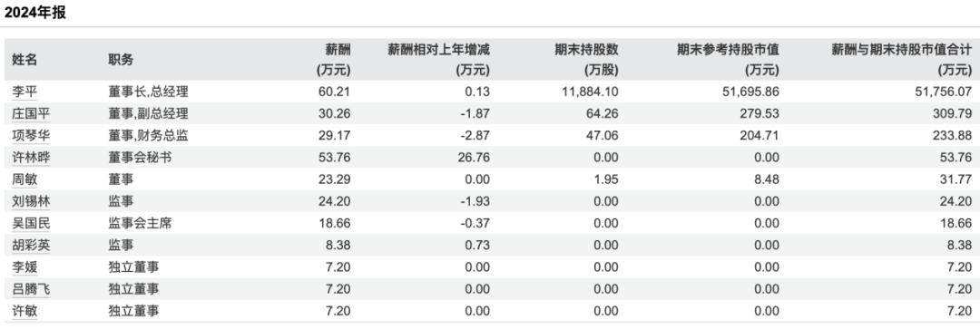Open executive 周敏's profile link

(x=24, y=179)
